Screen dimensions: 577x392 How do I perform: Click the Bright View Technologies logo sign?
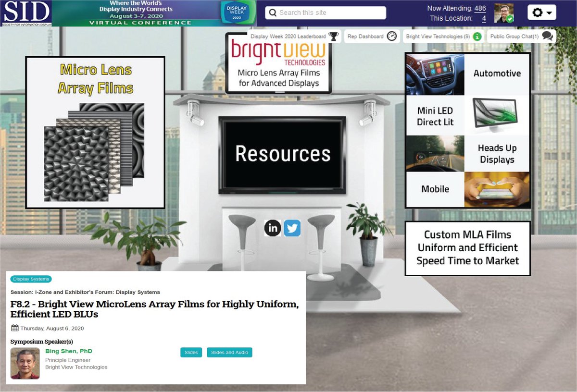coord(279,62)
